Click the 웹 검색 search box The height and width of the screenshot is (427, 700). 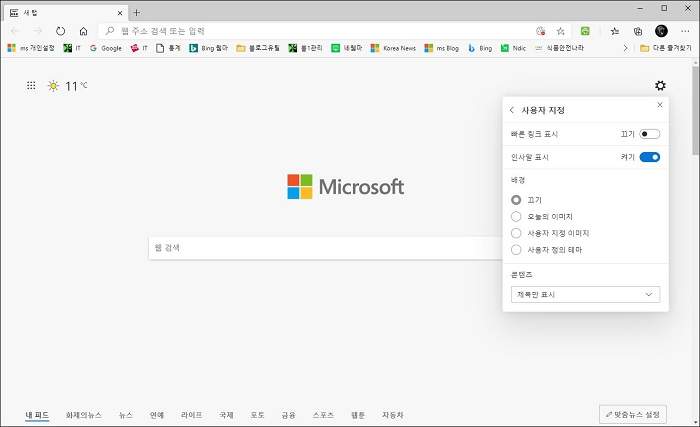pos(326,248)
